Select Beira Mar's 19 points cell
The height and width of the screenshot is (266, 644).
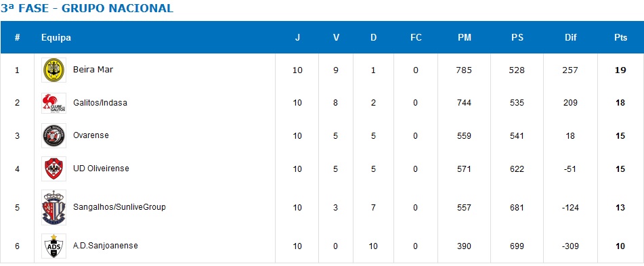pyautogui.click(x=620, y=70)
